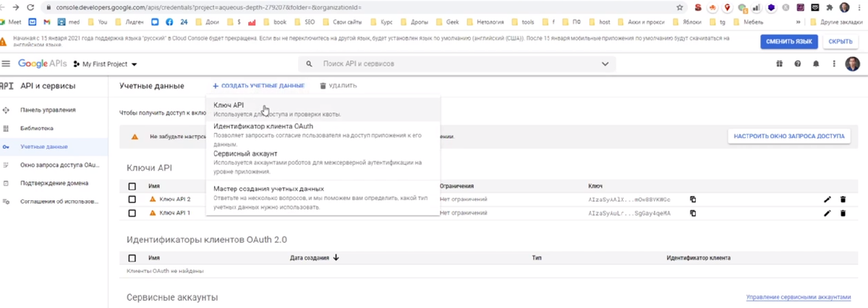Viewport: 868px width, 308px height.
Task: Open Подтверждение домена in the sidebar
Action: tap(54, 183)
